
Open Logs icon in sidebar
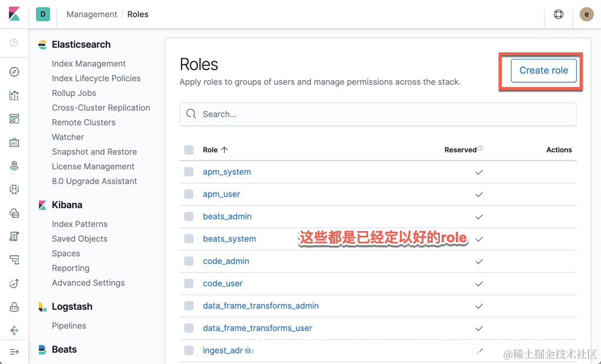point(14,236)
